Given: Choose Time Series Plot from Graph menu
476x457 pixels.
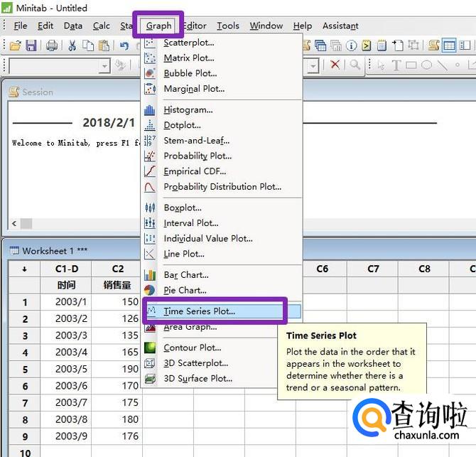Looking at the screenshot, I should 222,311.
